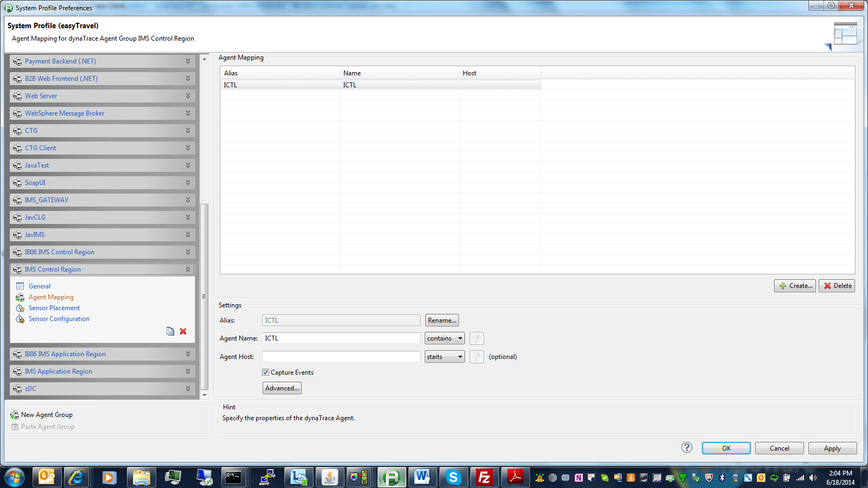Click the Sensor Configuration icon
Viewport: 868px width, 488px height.
tap(20, 319)
